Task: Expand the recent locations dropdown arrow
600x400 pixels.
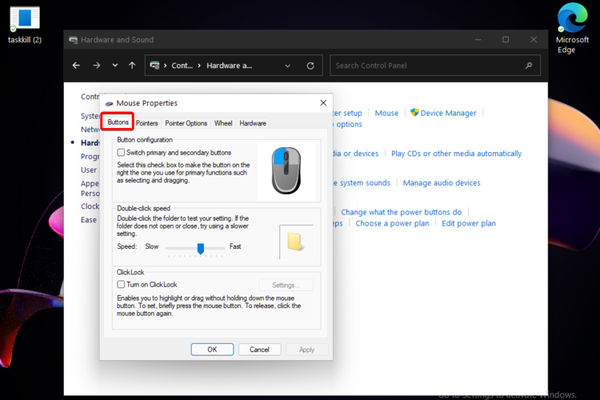Action: (114, 66)
